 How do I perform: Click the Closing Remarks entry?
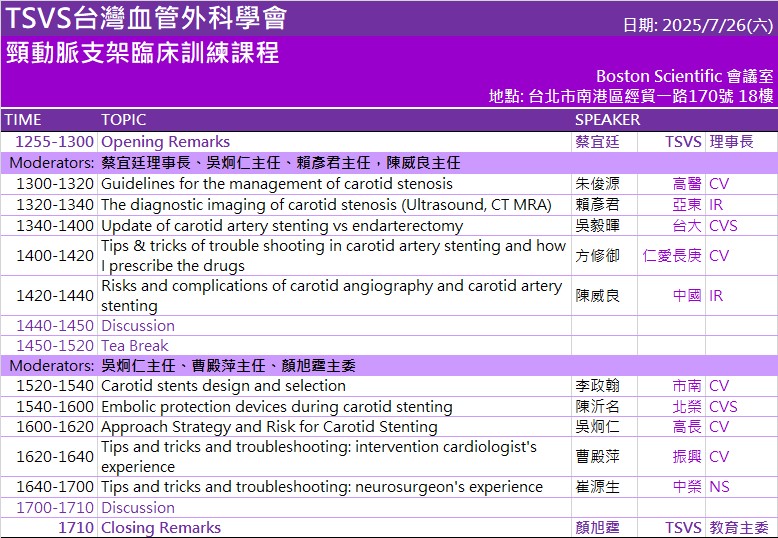pos(161,528)
